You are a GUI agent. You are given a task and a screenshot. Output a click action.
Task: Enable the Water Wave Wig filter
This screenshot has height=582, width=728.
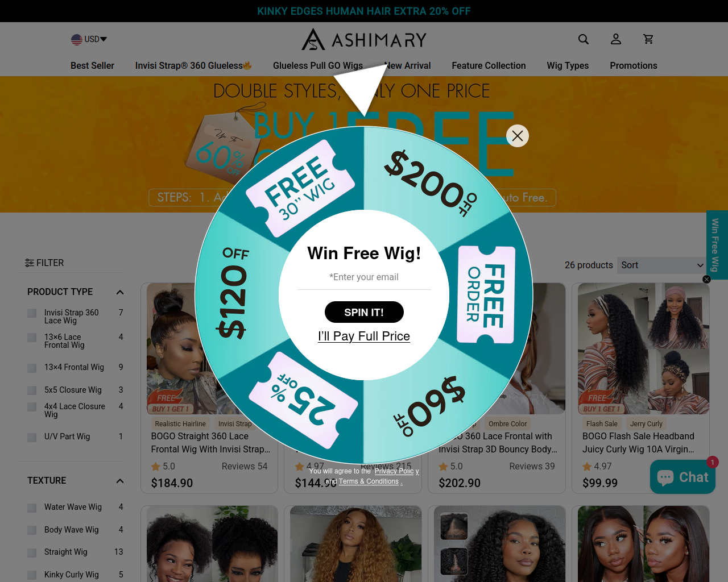(x=32, y=508)
